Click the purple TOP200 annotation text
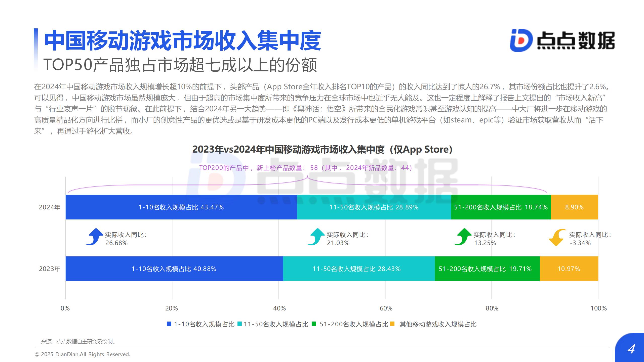 tap(306, 168)
